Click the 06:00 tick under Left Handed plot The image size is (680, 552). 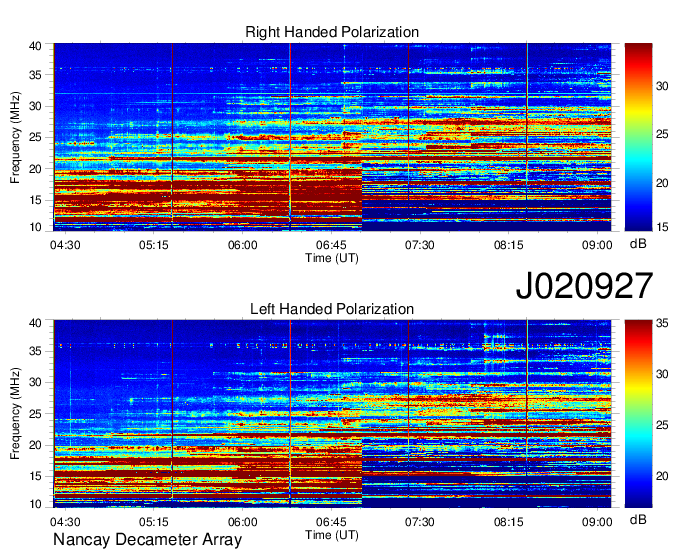(242, 522)
